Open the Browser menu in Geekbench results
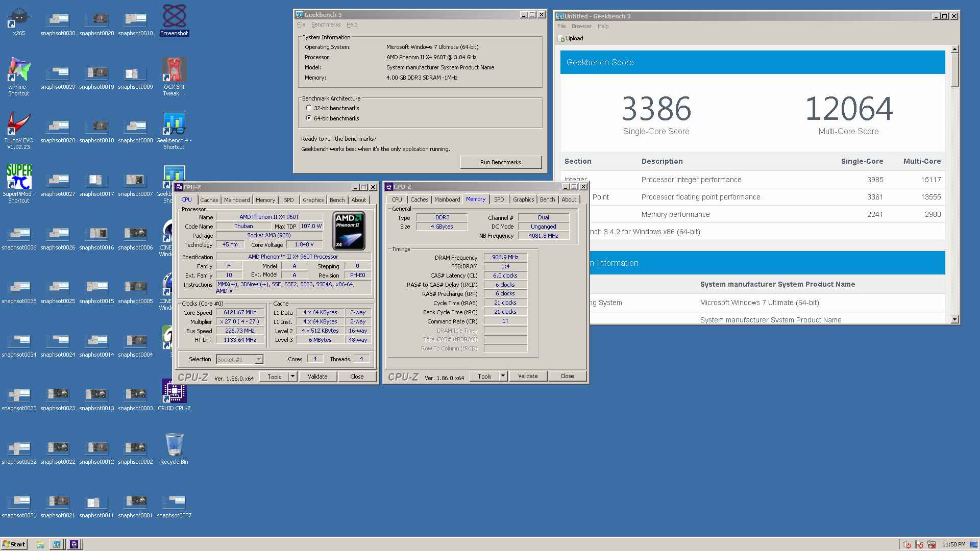 point(581,26)
